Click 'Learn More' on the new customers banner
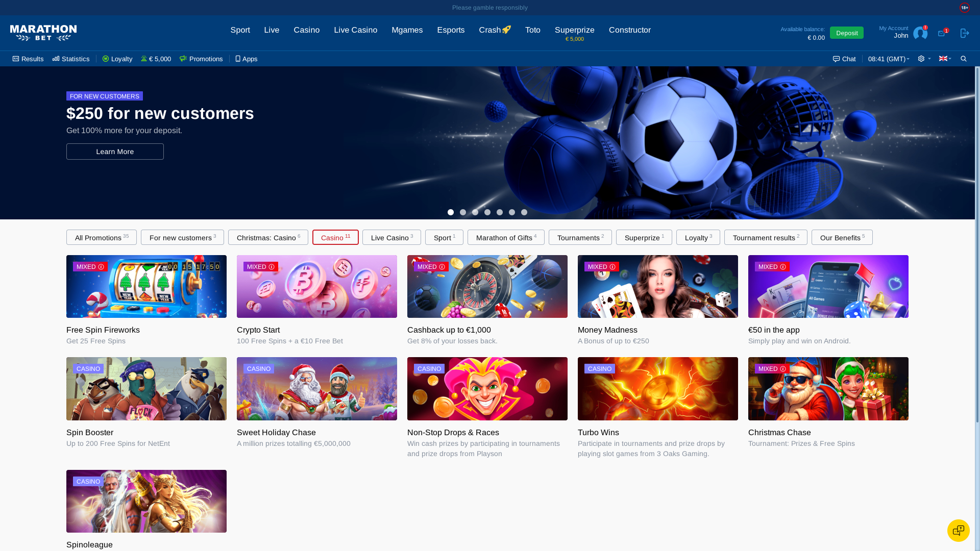Image resolution: width=980 pixels, height=551 pixels. pyautogui.click(x=115, y=152)
